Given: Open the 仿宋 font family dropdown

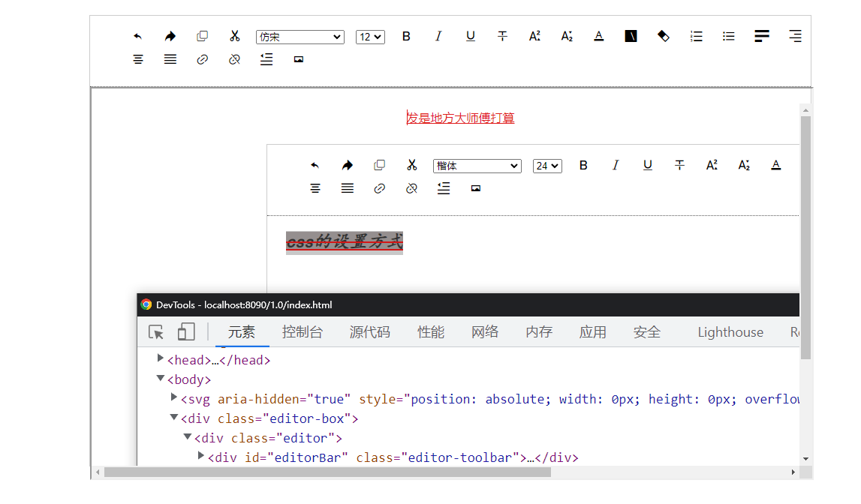Looking at the screenshot, I should pos(300,37).
